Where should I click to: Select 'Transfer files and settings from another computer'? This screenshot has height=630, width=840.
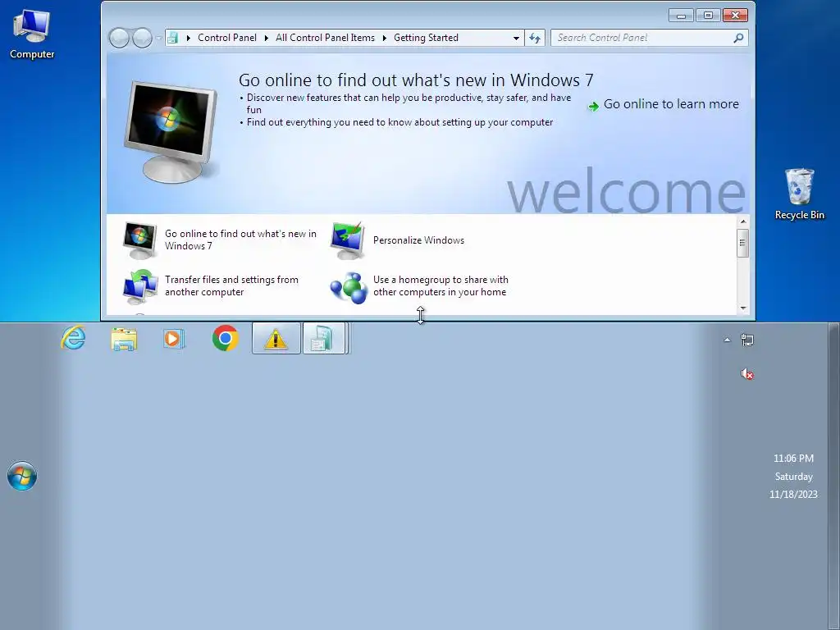(x=231, y=285)
